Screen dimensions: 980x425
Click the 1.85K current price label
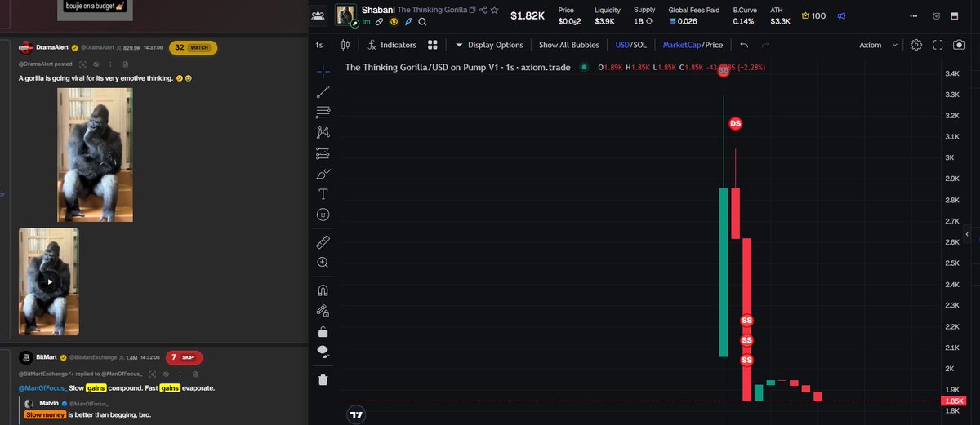click(954, 401)
